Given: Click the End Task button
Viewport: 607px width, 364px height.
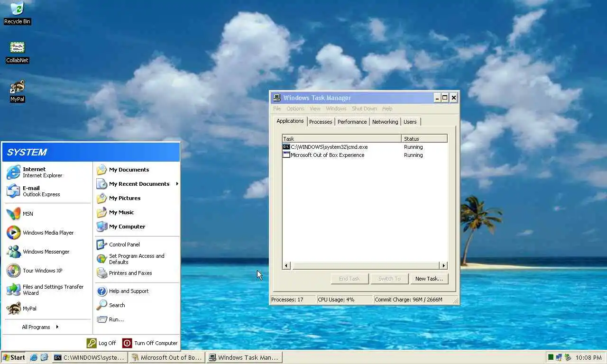Looking at the screenshot, I should click(349, 279).
